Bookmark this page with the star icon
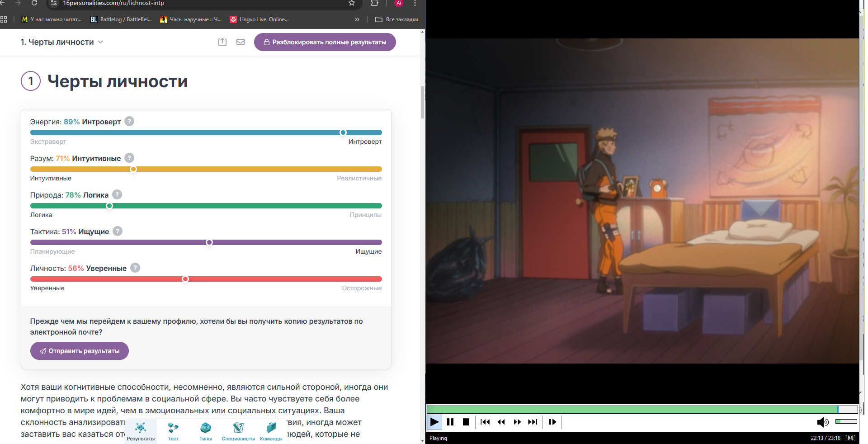Screen dimensions: 868x444 tap(352, 3)
